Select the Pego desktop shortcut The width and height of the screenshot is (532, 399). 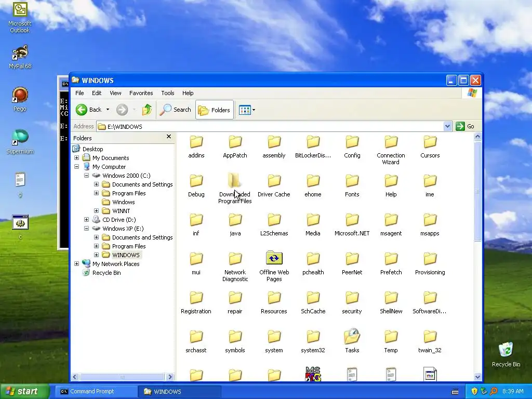pos(20,99)
